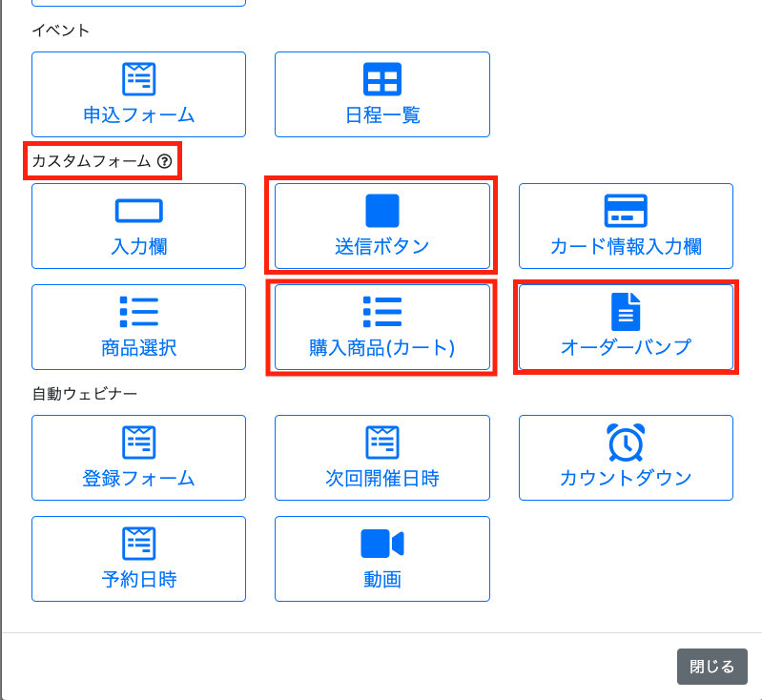
Task: Click the 送信ボタン text label
Action: (x=382, y=247)
